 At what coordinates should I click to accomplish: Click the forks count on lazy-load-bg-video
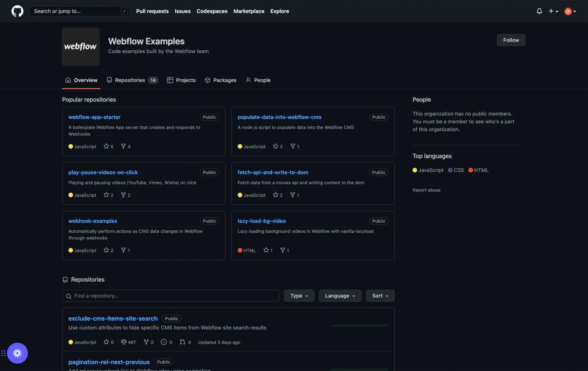coord(284,250)
